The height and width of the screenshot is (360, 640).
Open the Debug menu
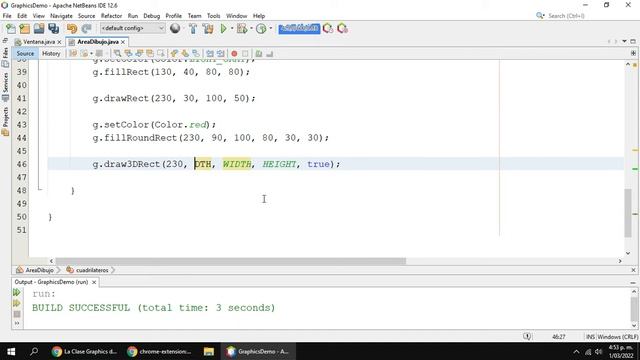point(151,16)
